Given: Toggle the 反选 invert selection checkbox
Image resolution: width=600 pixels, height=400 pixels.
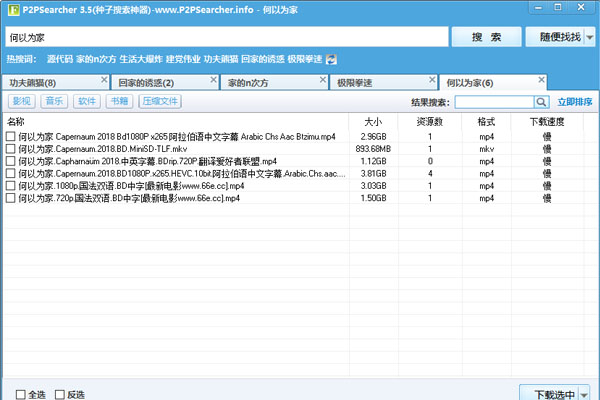Looking at the screenshot, I should click(x=60, y=394).
